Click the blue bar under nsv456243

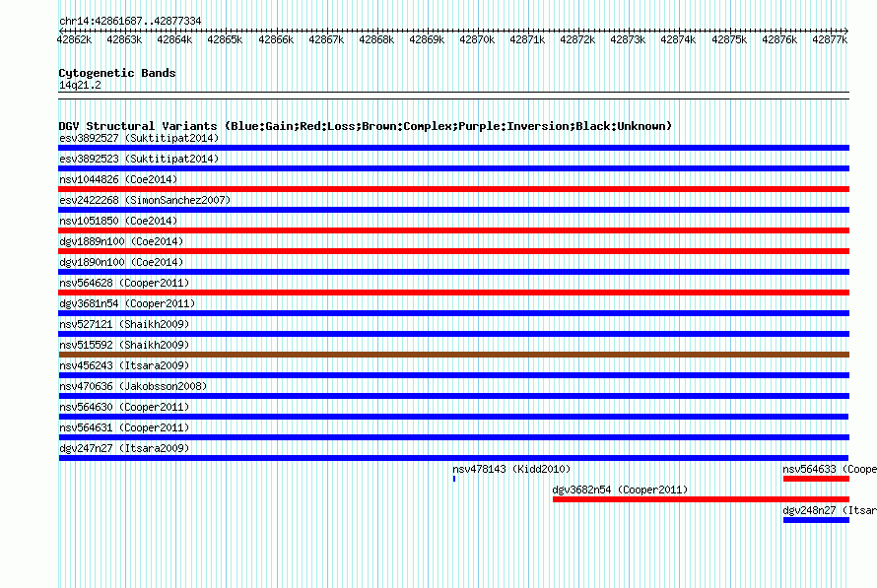click(x=453, y=375)
